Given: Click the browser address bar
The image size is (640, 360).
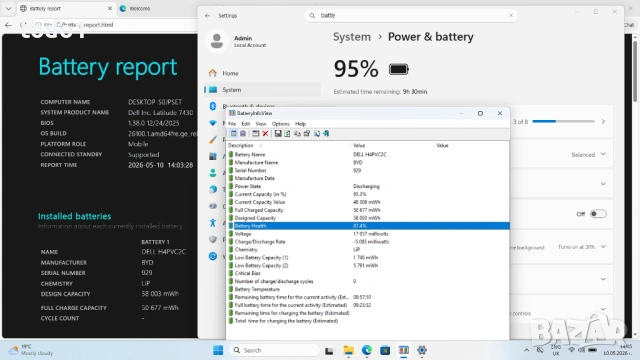Looking at the screenshot, I should (x=114, y=25).
